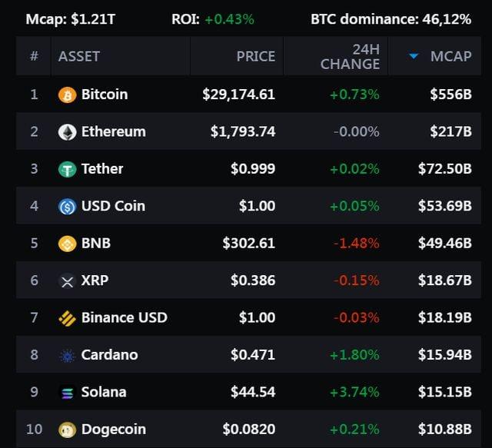Sort the table by PRICE column header

tap(256, 56)
